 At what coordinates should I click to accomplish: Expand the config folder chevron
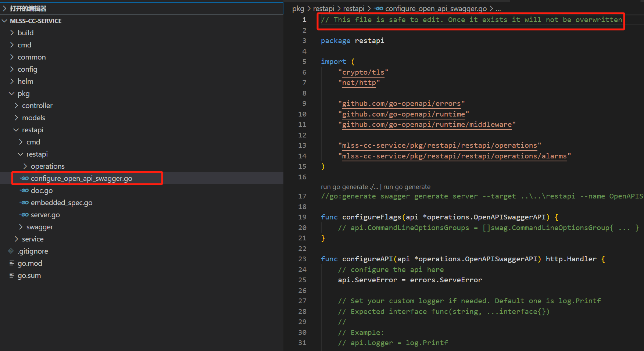tap(12, 69)
